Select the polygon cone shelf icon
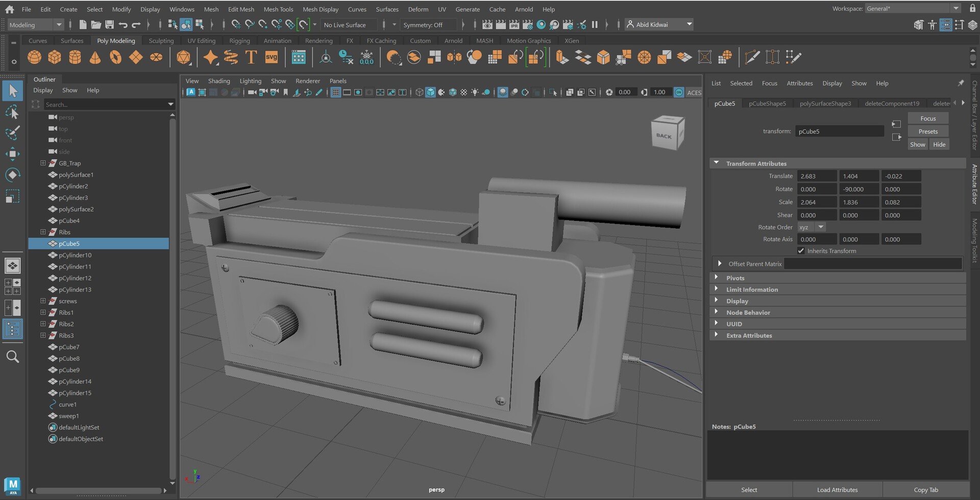The image size is (980, 500). click(95, 58)
